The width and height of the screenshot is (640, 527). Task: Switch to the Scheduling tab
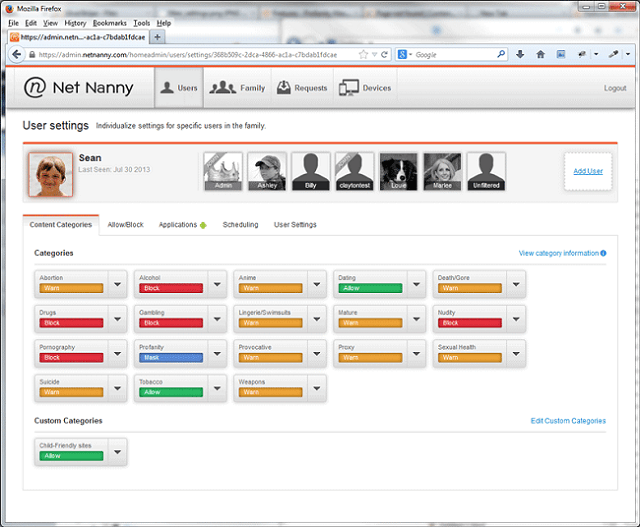[x=240, y=225]
